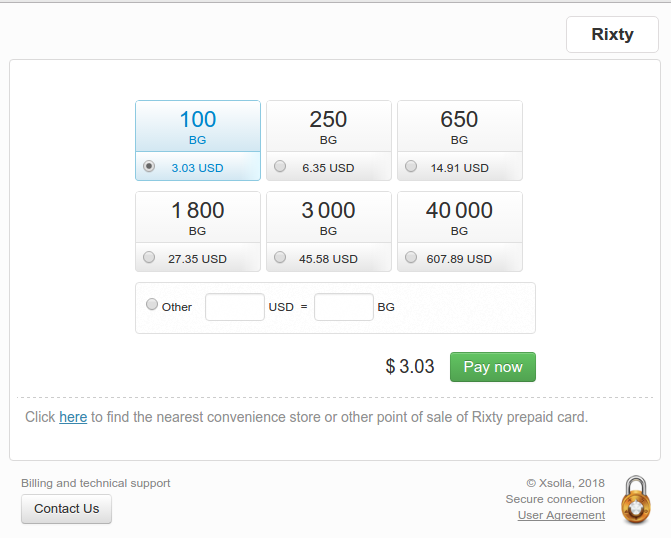Enable the Other amount radio button
The width and height of the screenshot is (671, 538).
[152, 304]
